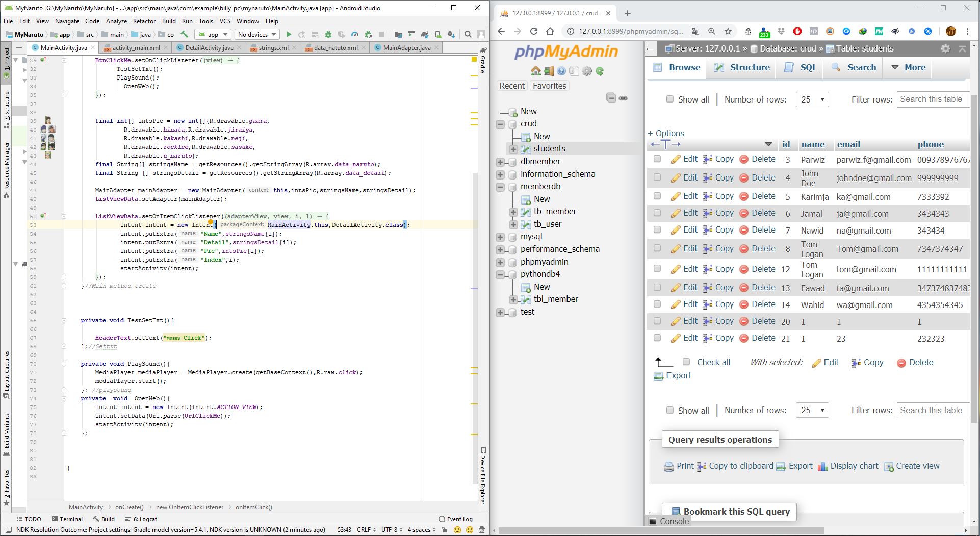Expand the dbmember database node
Image resolution: width=980 pixels, height=536 pixels.
(500, 162)
